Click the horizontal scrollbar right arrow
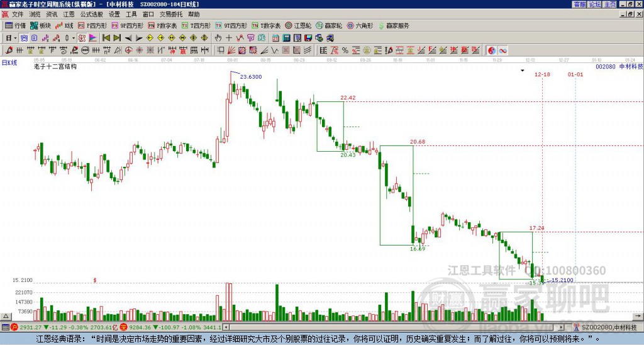This screenshot has height=345, width=644. tap(562, 327)
